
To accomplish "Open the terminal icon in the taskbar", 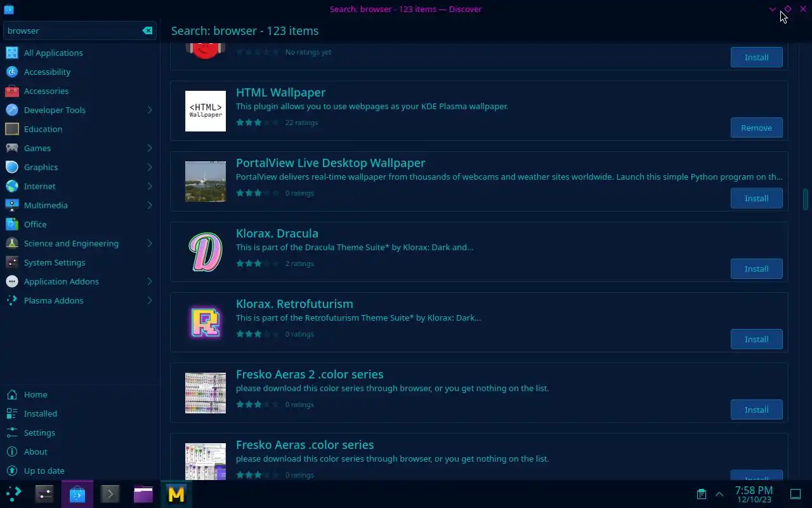I will 110,494.
